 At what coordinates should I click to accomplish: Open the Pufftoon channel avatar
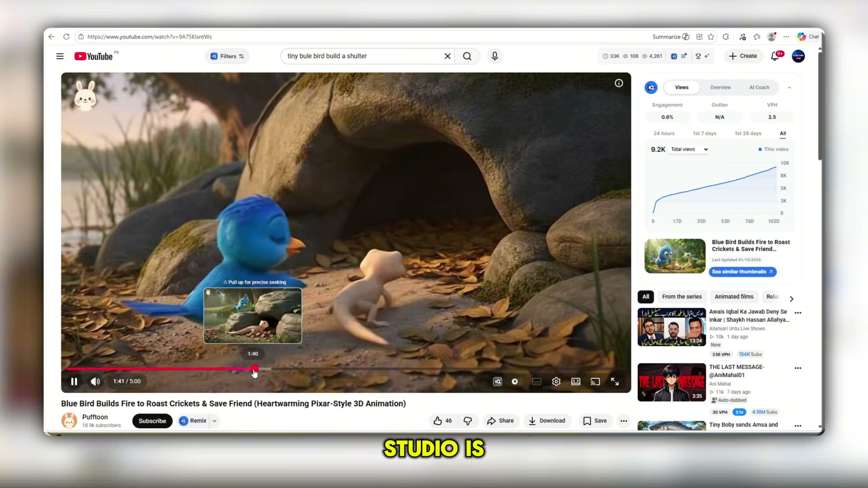pyautogui.click(x=69, y=421)
